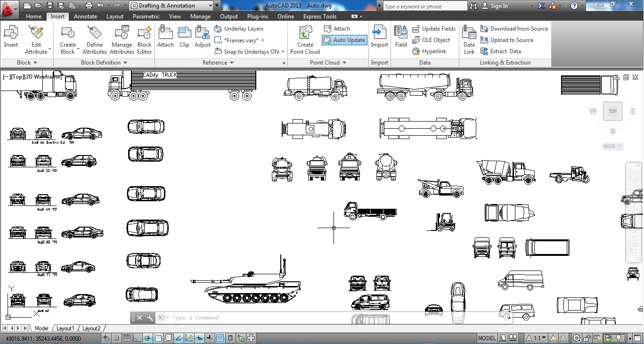Switch to the Layout1 tab
Screen dimensions: 644x344
65,328
